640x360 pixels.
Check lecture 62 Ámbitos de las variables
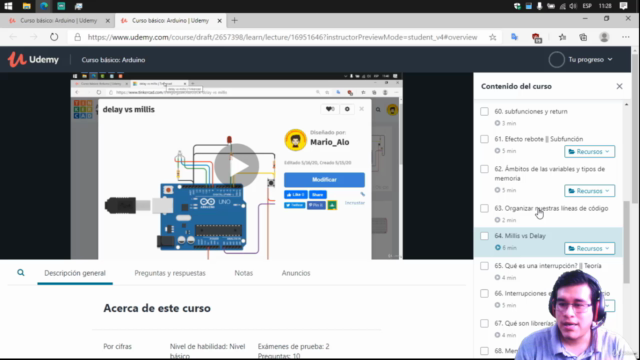pos(484,169)
